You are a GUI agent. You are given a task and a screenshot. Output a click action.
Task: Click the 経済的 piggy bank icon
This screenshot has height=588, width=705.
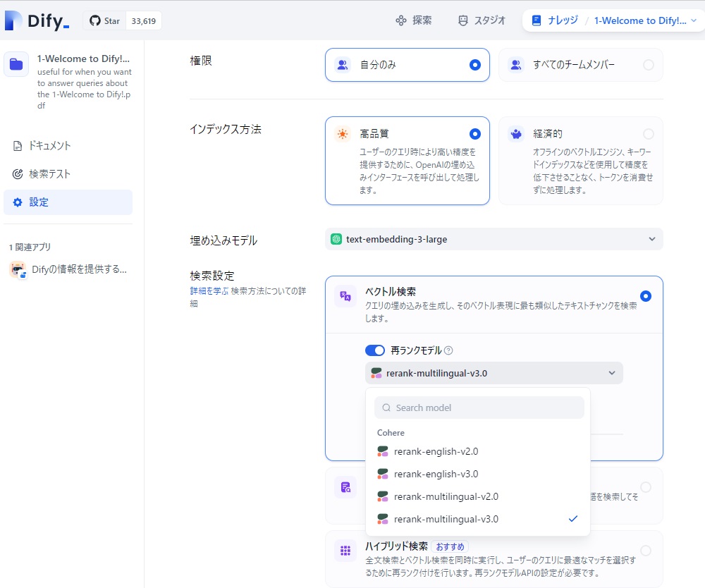516,134
